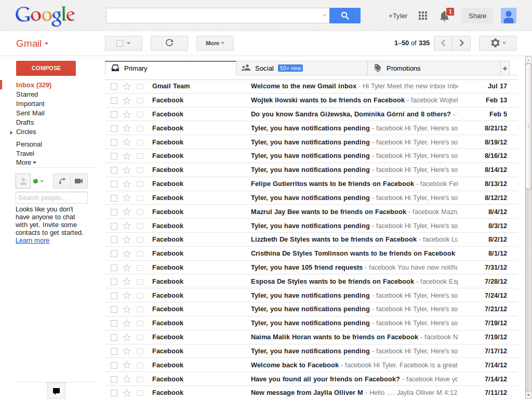The height and width of the screenshot is (399, 532).
Task: Star the Jaylla Olliver M message email
Action: coord(127,393)
